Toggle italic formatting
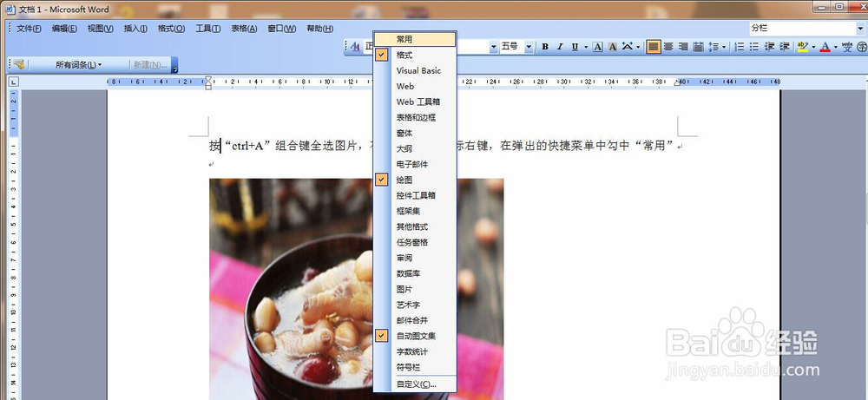The width and height of the screenshot is (868, 400). 560,47
